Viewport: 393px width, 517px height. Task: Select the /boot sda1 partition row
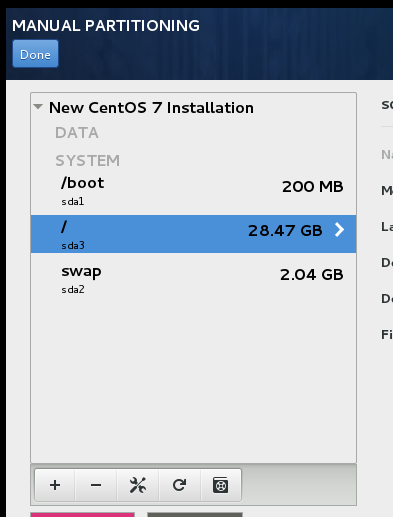coord(193,192)
